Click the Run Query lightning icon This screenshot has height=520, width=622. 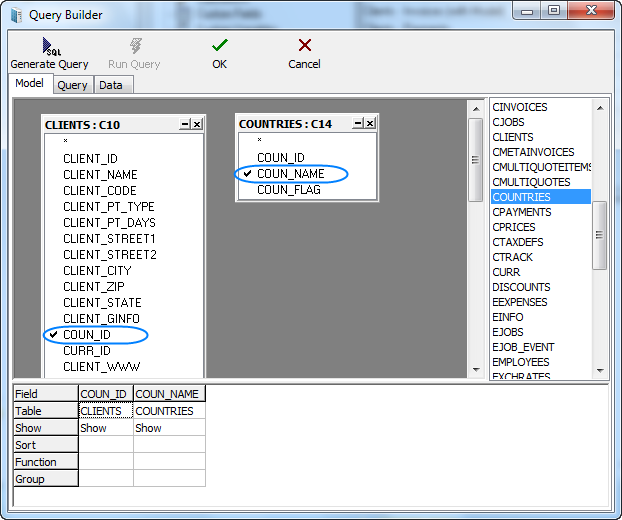click(136, 46)
